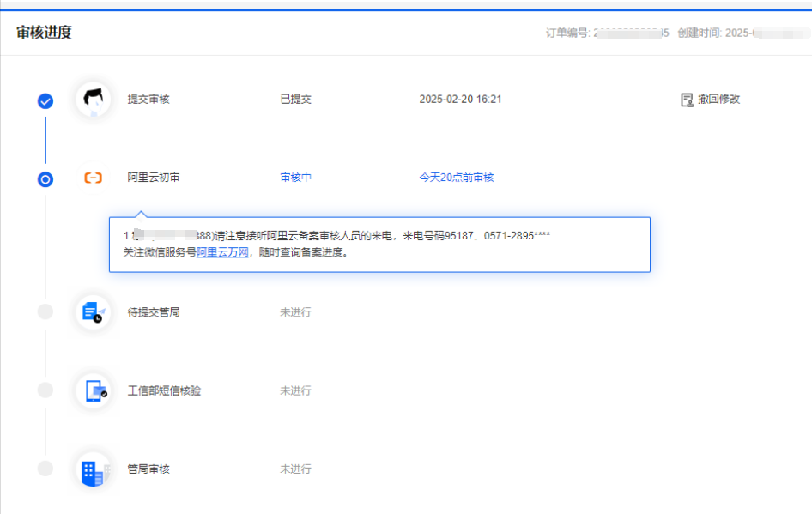The height and width of the screenshot is (514, 812).
Task: Click the document icon left of 撤回修改
Action: [687, 100]
